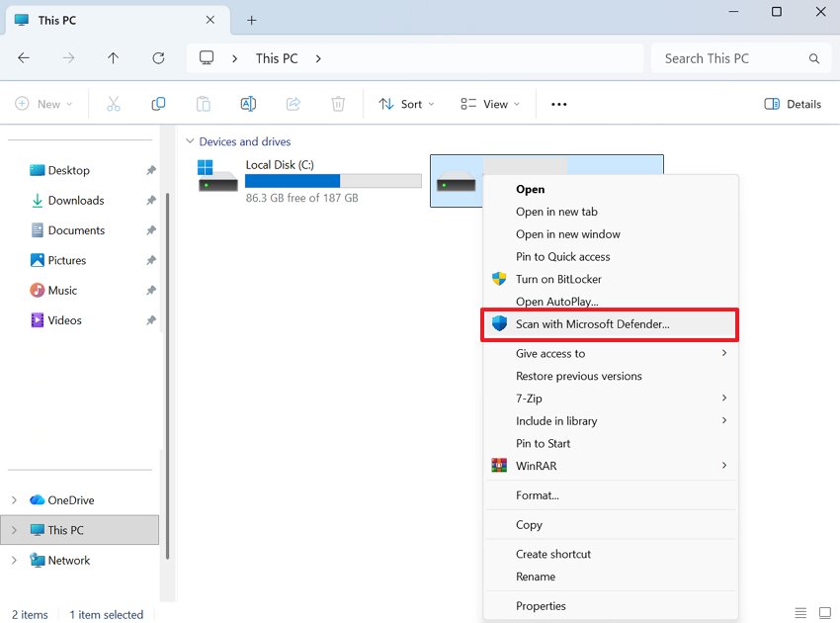Click the Paste icon in the toolbar
The width and height of the screenshot is (840, 623).
pyautogui.click(x=202, y=103)
